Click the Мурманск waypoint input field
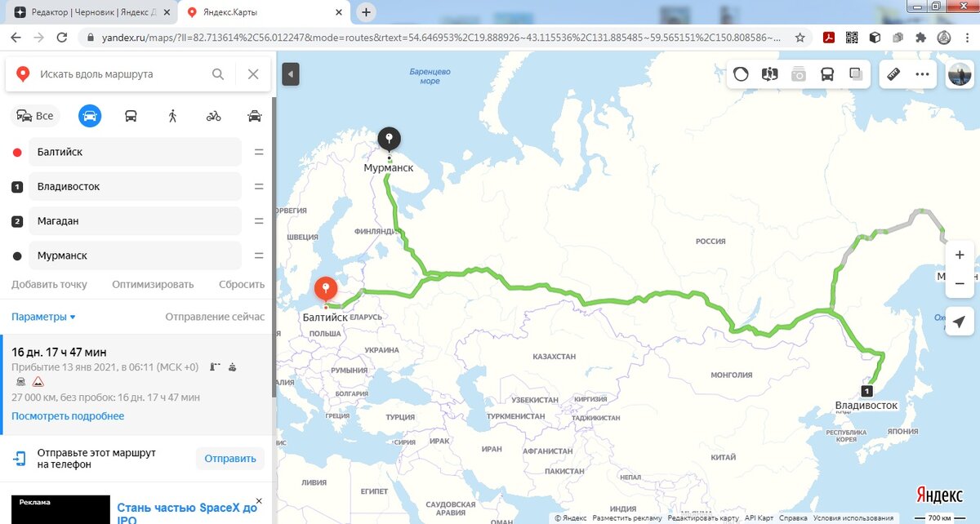Image resolution: width=980 pixels, height=524 pixels. (x=136, y=255)
